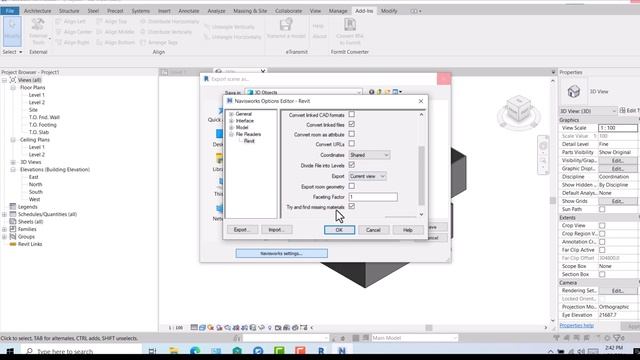Click the green app icon on taskbar
The height and width of the screenshot is (360, 640).
(x=279, y=351)
